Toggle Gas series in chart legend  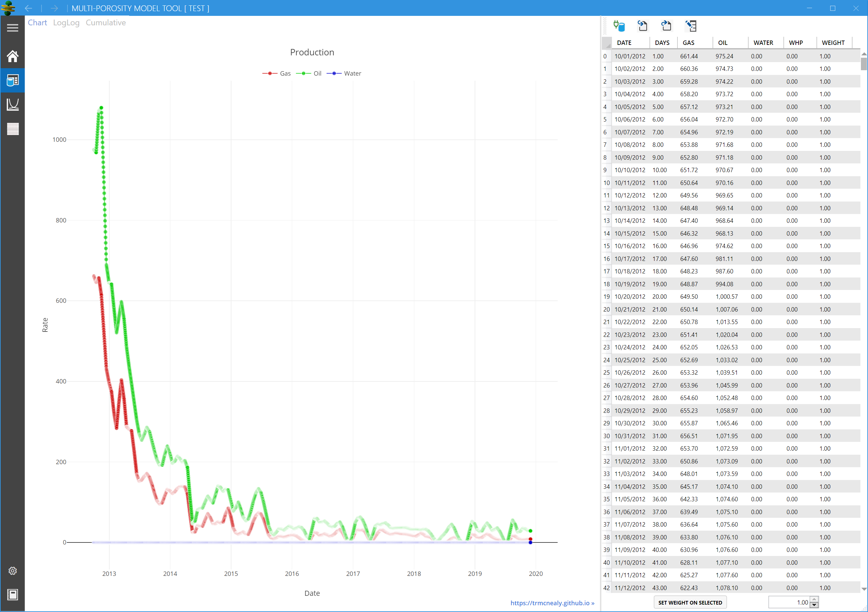(x=277, y=73)
